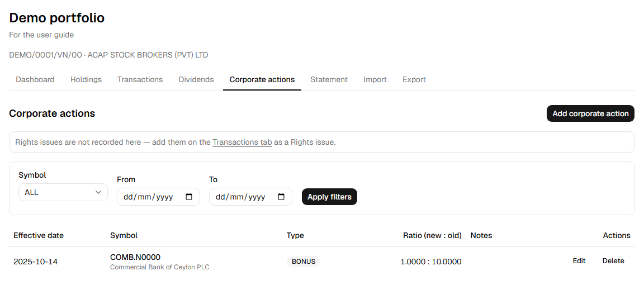Click the Notes column header
The image size is (644, 285).
(481, 236)
